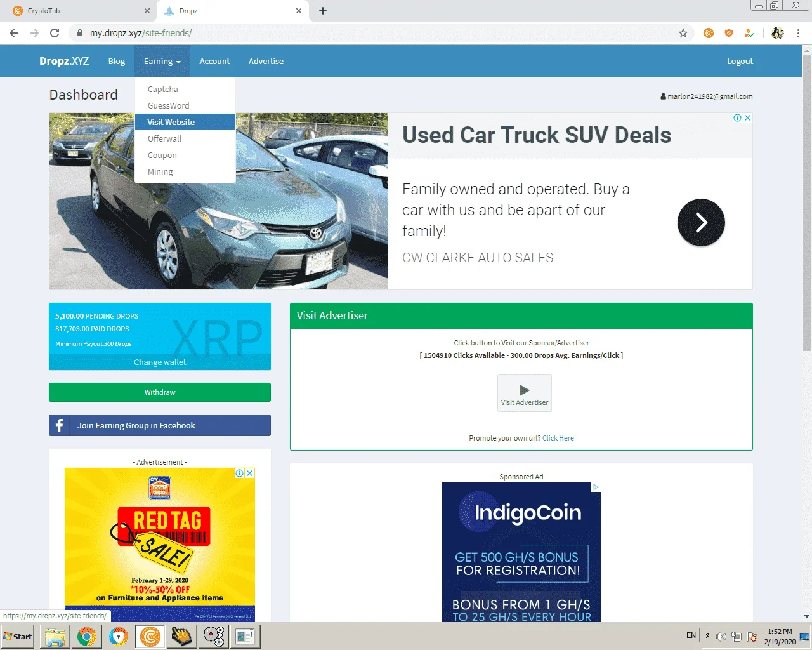The height and width of the screenshot is (650, 812).
Task: Collapse the Earning dropdown in the navbar
Action: coord(162,62)
